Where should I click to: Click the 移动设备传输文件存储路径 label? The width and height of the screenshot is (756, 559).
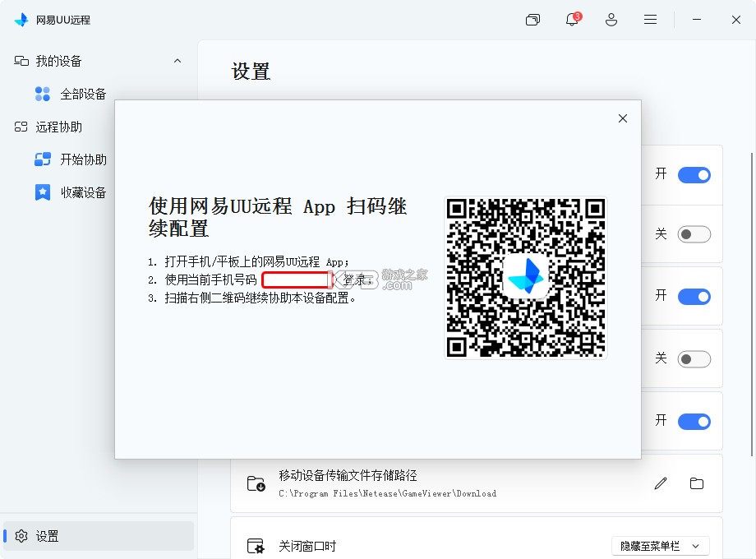pos(348,475)
